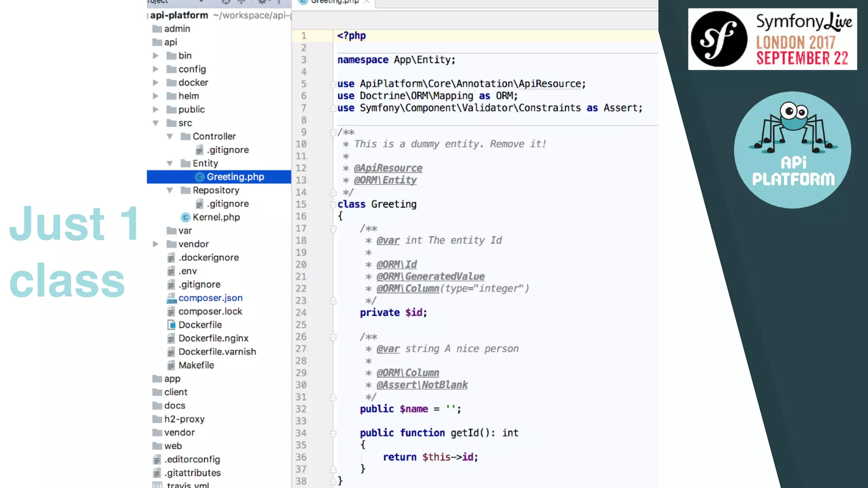Click the Makefile file icon
This screenshot has height=488, width=868.
click(171, 365)
